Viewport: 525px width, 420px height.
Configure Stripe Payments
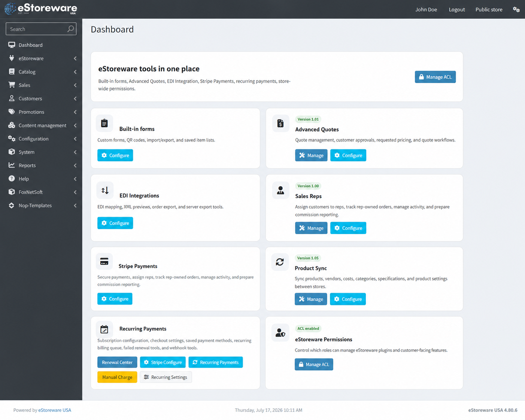tap(115, 299)
